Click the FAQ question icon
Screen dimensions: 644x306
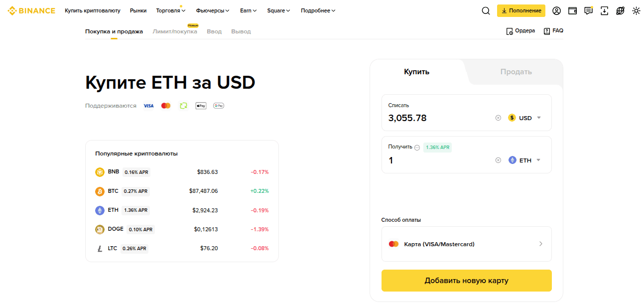pos(547,31)
